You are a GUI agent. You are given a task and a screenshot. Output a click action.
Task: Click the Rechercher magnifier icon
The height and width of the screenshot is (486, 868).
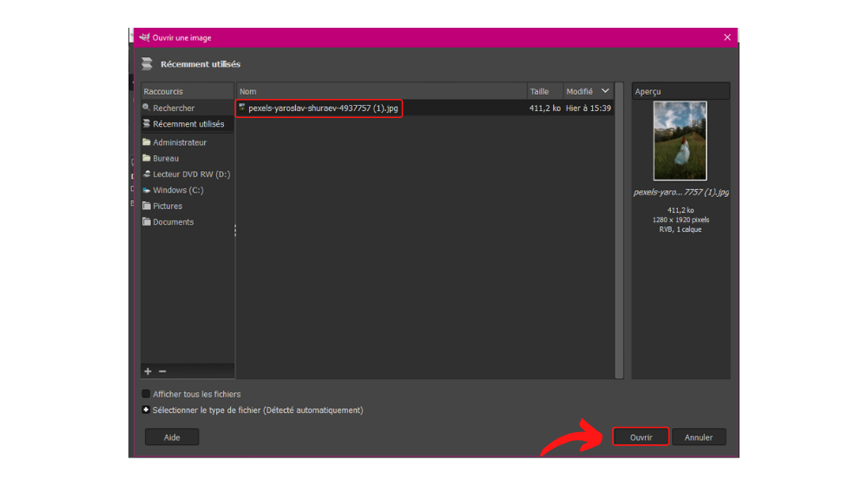pyautogui.click(x=146, y=108)
